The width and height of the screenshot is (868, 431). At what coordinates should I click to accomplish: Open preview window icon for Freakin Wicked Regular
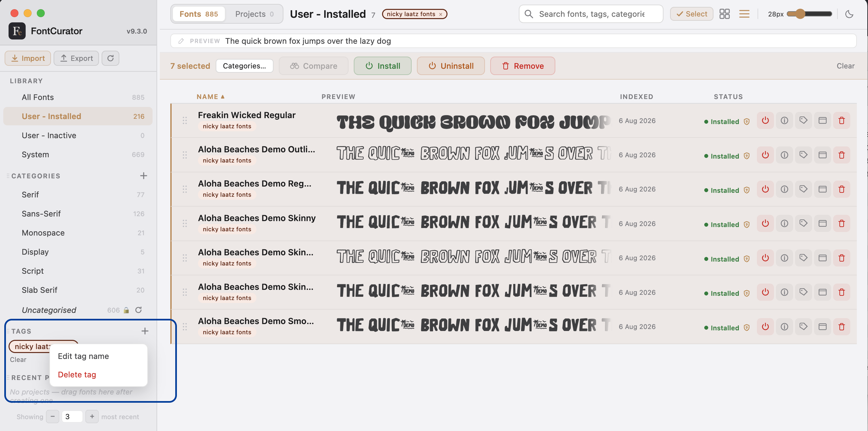tap(823, 120)
